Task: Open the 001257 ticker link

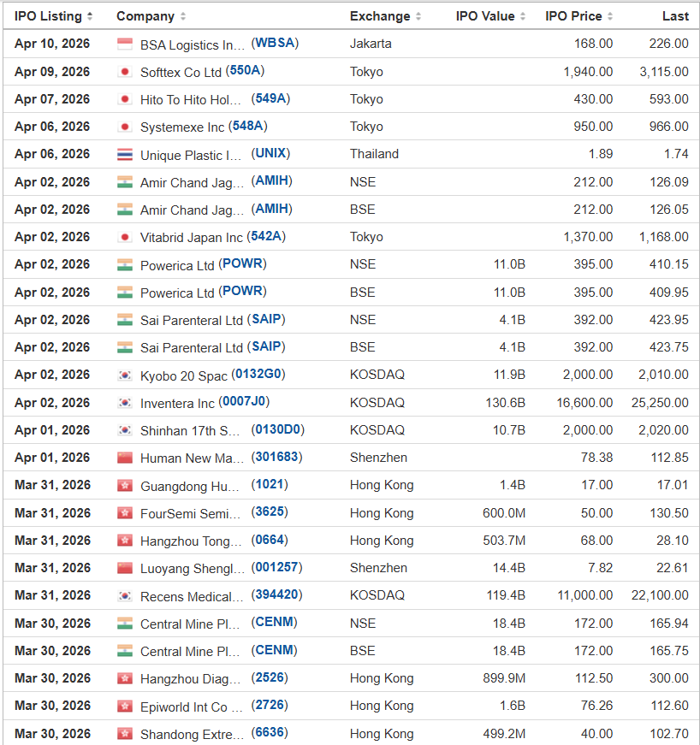Action: [277, 567]
